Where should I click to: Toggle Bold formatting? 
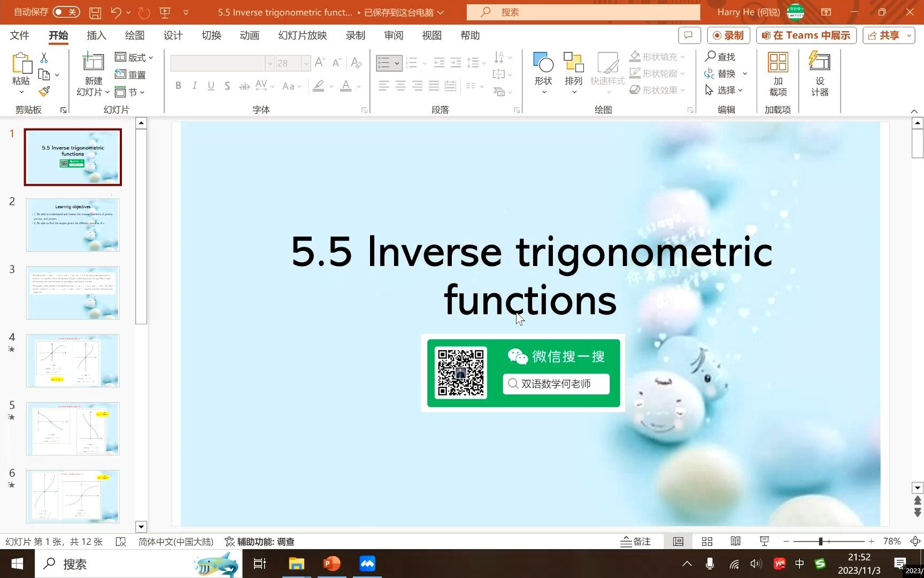click(178, 86)
